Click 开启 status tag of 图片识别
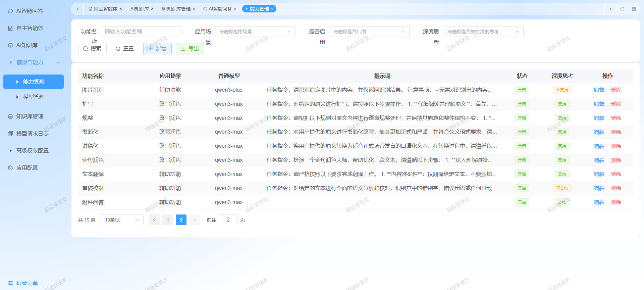 pyautogui.click(x=522, y=90)
